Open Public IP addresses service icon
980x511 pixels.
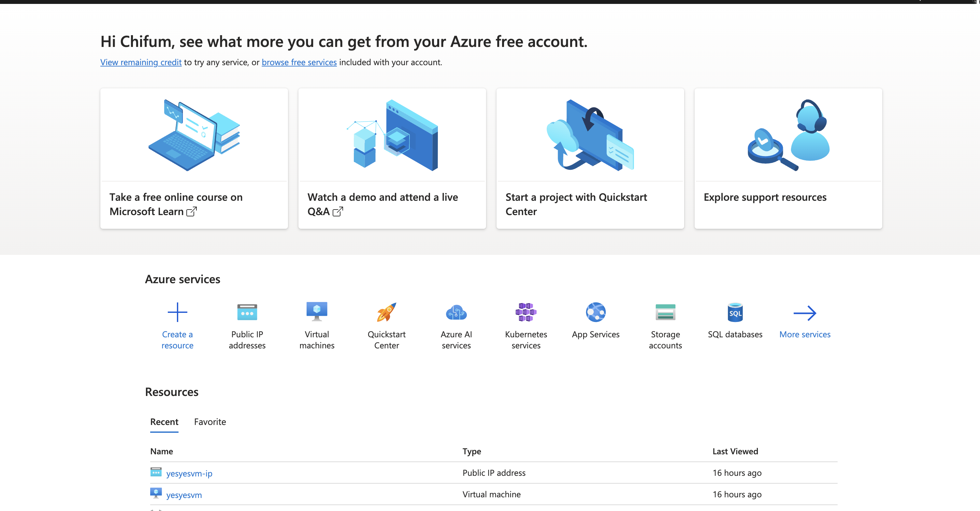247,313
